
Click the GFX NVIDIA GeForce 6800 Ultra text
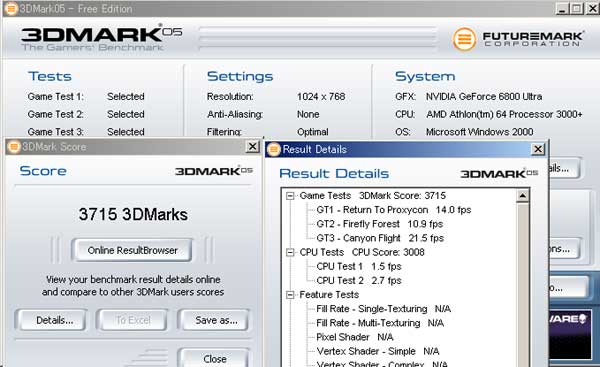pos(484,96)
